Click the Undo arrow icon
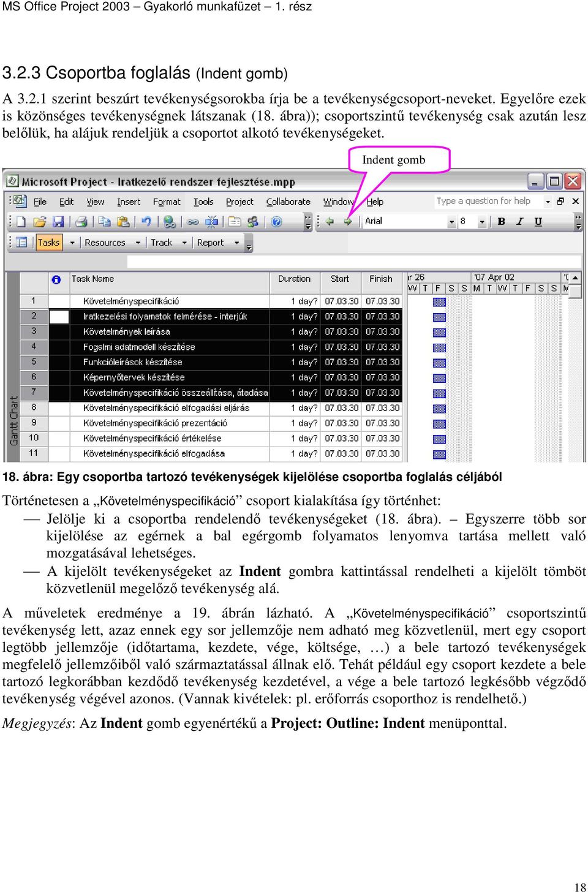The image size is (588, 892). click(146, 222)
